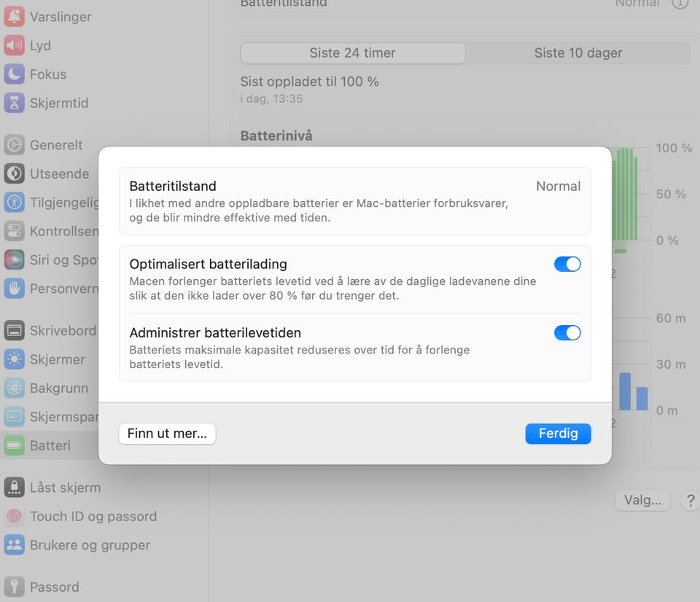Switch to Siste 24 timer tab
700x602 pixels.
pos(353,53)
